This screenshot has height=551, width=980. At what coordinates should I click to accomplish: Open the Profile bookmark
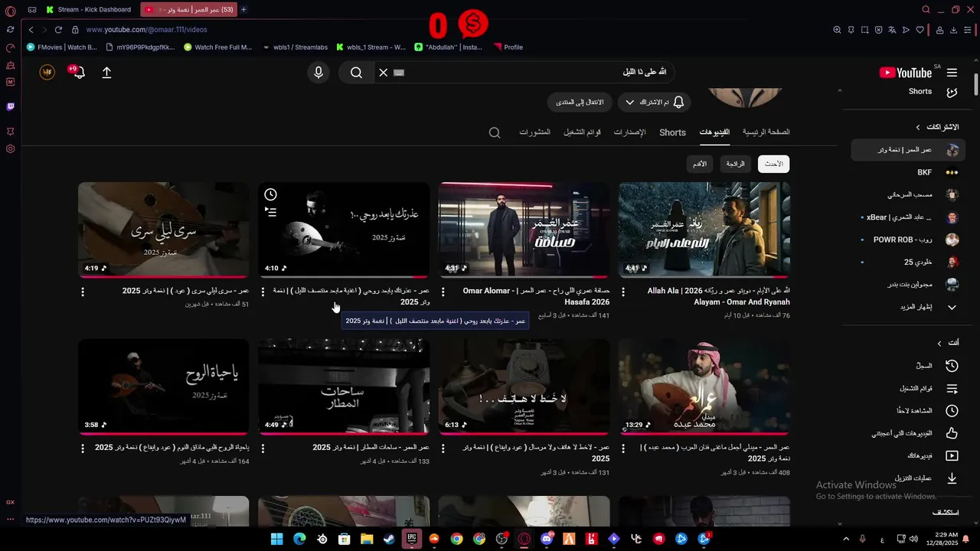coord(508,47)
